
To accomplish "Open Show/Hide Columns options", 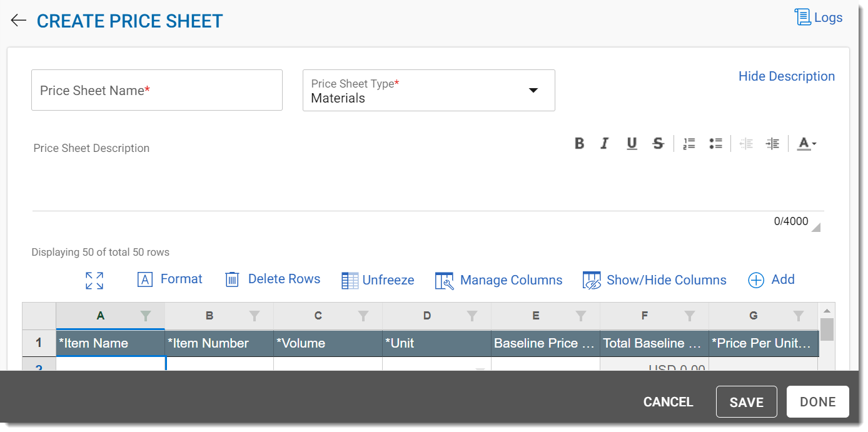I will [654, 280].
